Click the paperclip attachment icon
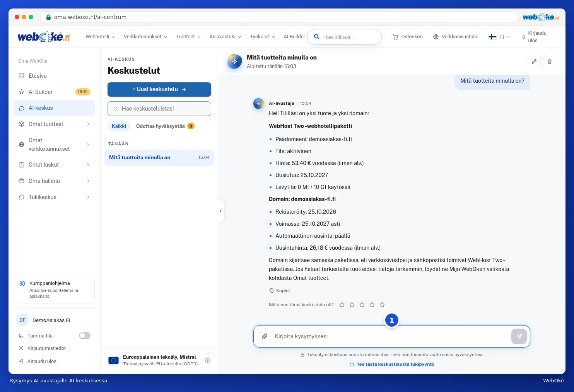This screenshot has width=574, height=392. pos(265,336)
